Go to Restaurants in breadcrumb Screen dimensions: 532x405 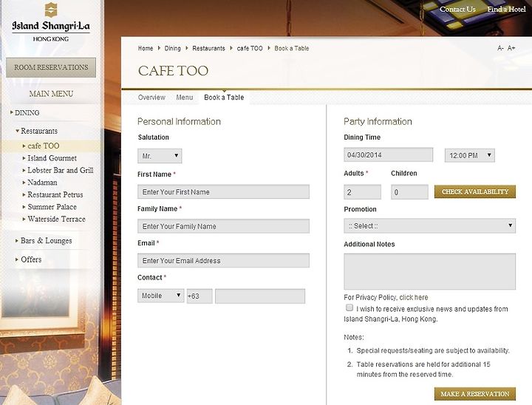(208, 48)
